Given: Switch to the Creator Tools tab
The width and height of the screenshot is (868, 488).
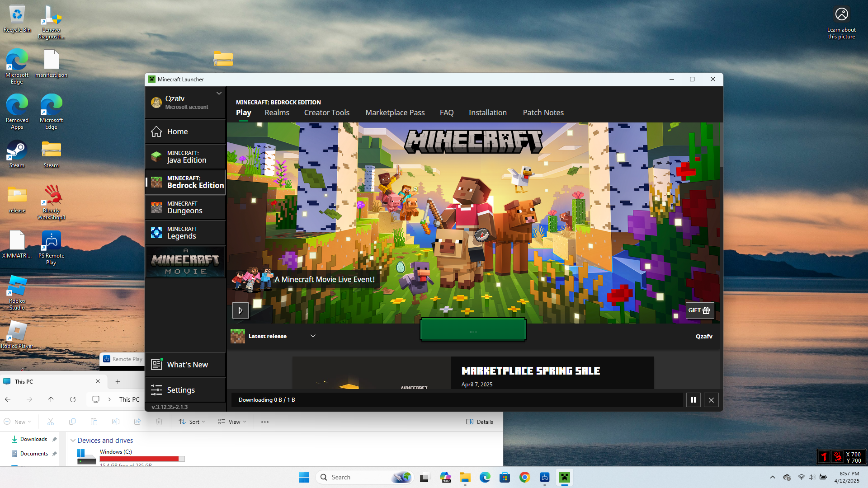Looking at the screenshot, I should tap(326, 113).
